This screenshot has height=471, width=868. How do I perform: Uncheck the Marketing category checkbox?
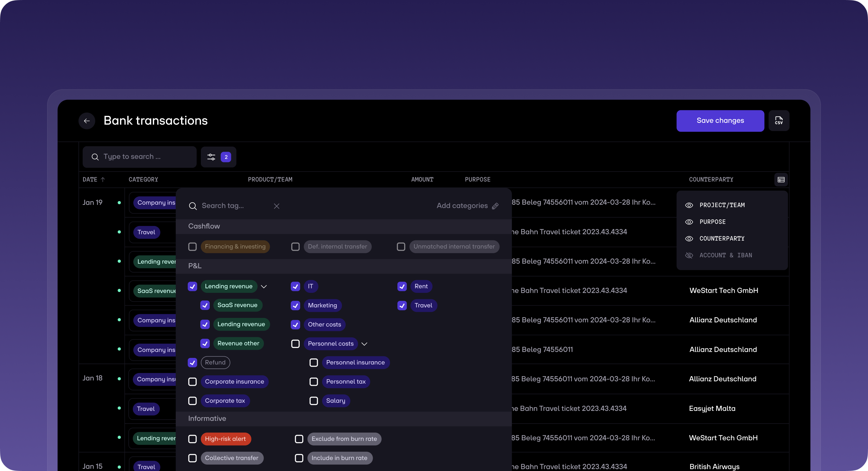295,305
